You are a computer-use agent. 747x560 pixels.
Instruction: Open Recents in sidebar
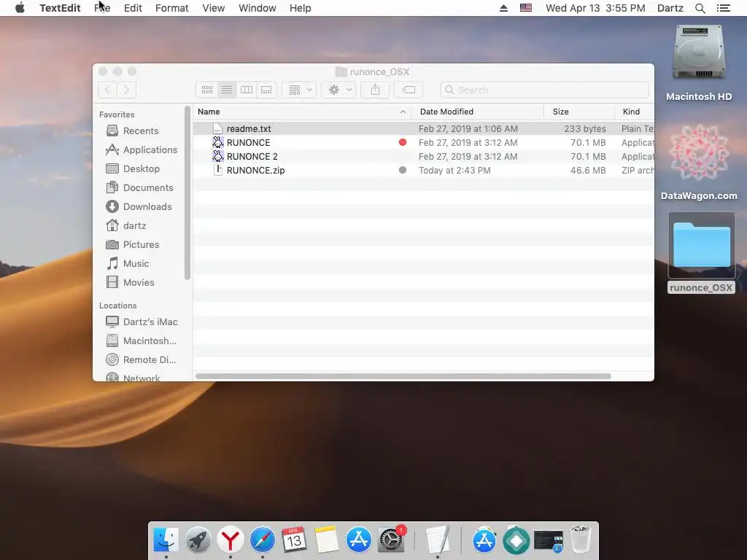pos(141,131)
